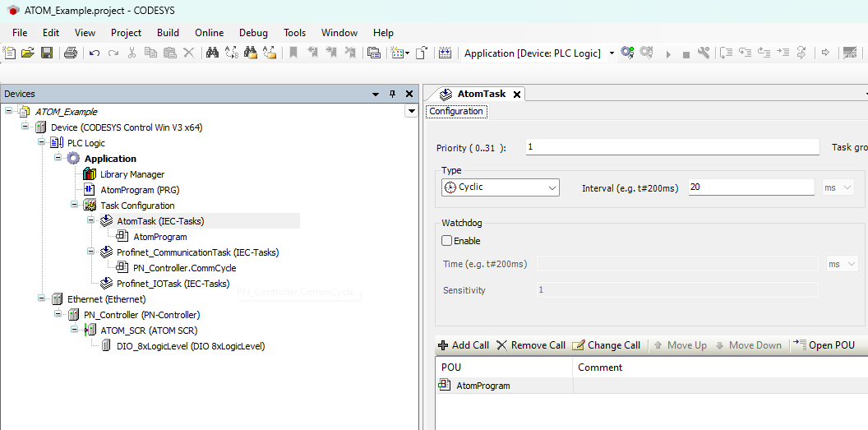Open the Interval ms unit dropdown
The width and height of the screenshot is (868, 430).
tap(838, 187)
